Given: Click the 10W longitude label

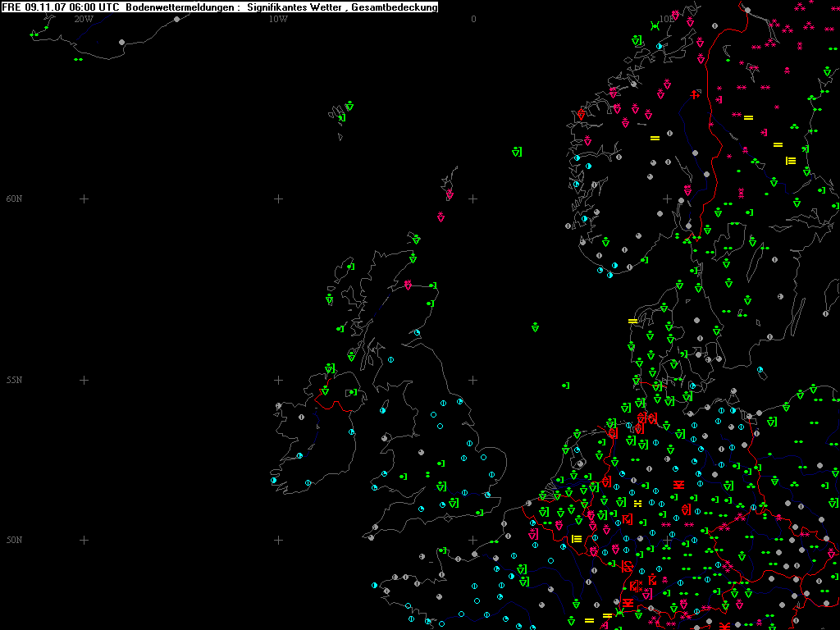Looking at the screenshot, I should 278,19.
